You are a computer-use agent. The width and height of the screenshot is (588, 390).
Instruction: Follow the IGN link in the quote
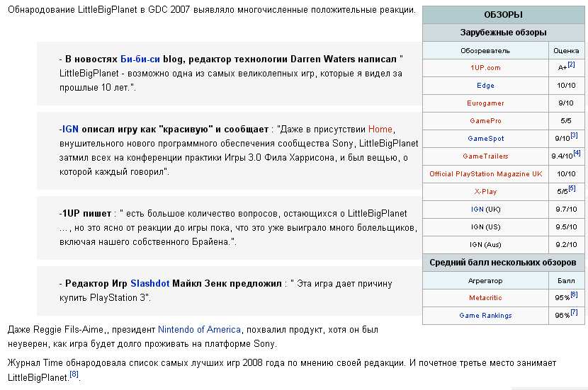tap(70, 129)
